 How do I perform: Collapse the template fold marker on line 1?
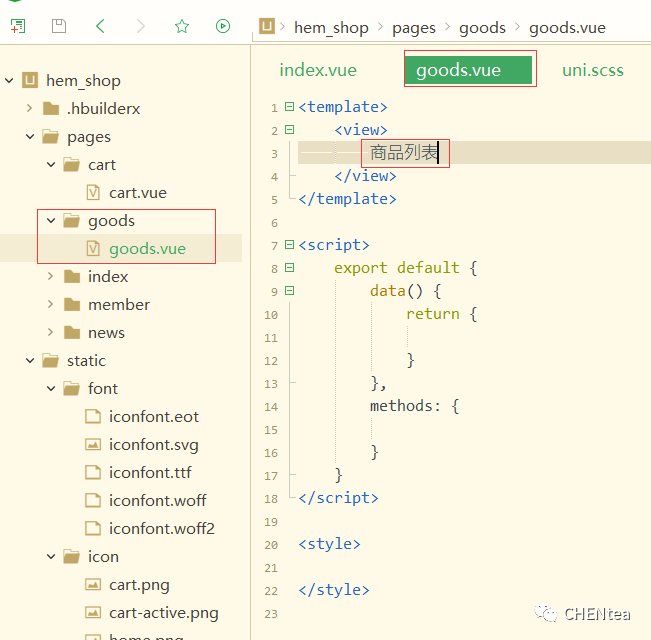point(289,106)
